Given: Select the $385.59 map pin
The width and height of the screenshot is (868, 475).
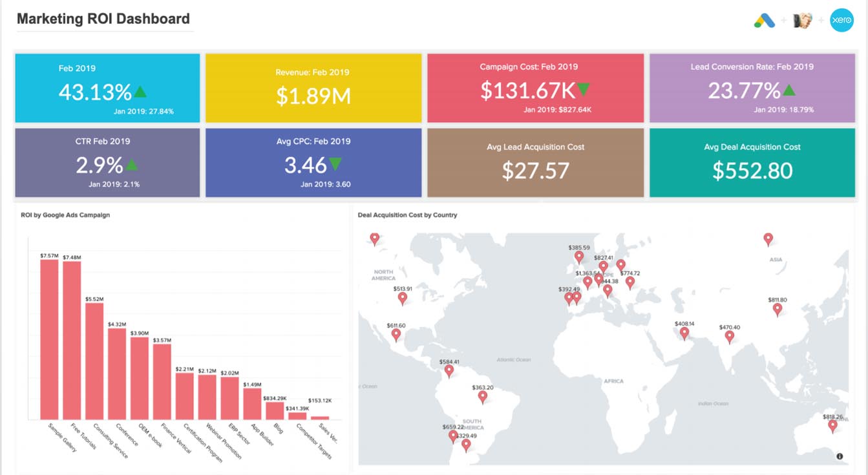Looking at the screenshot, I should tap(579, 257).
